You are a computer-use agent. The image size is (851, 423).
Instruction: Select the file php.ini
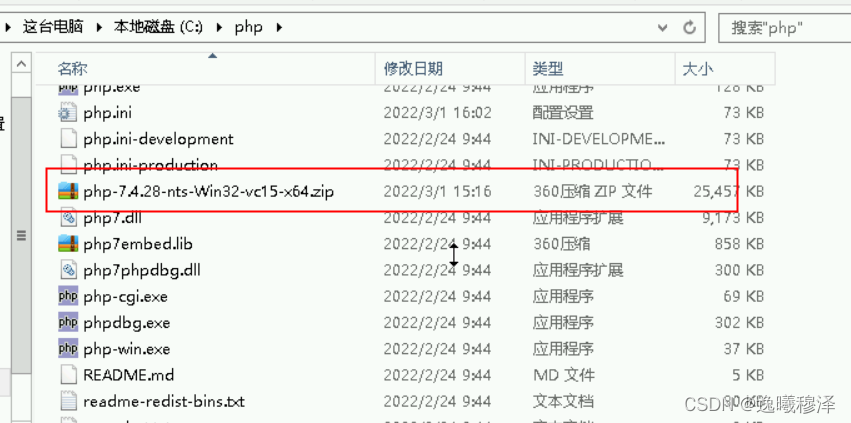tap(107, 113)
